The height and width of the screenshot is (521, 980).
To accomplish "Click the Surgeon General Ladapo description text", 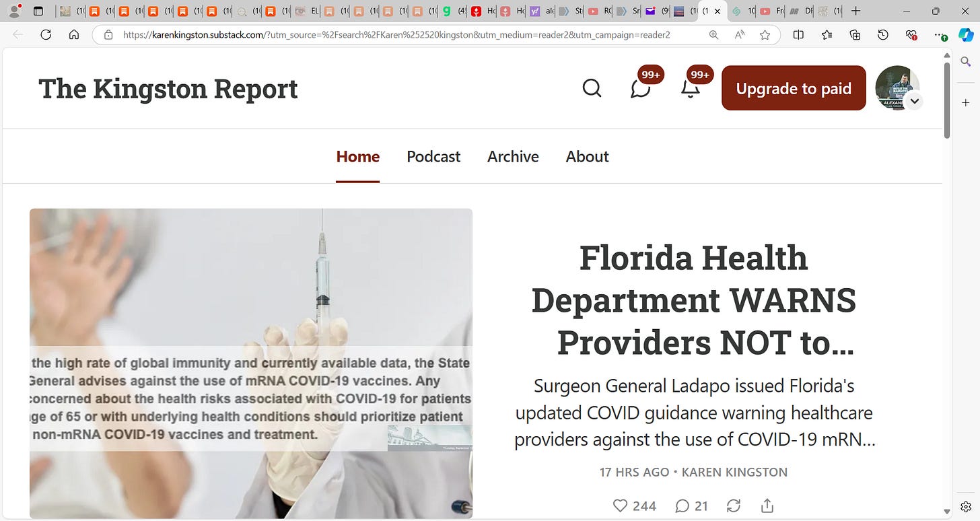I will point(694,413).
